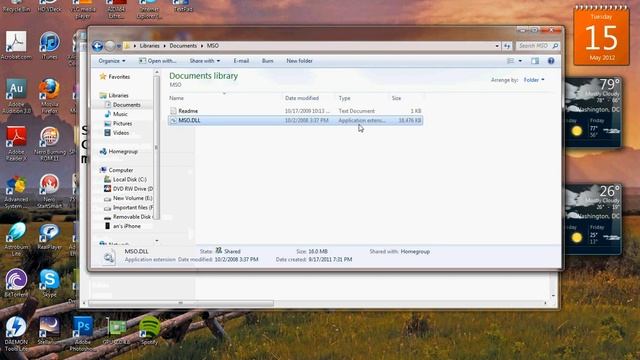This screenshot has height=360, width=640.
Task: Click the MSO.DLL file icon
Action: 173,120
